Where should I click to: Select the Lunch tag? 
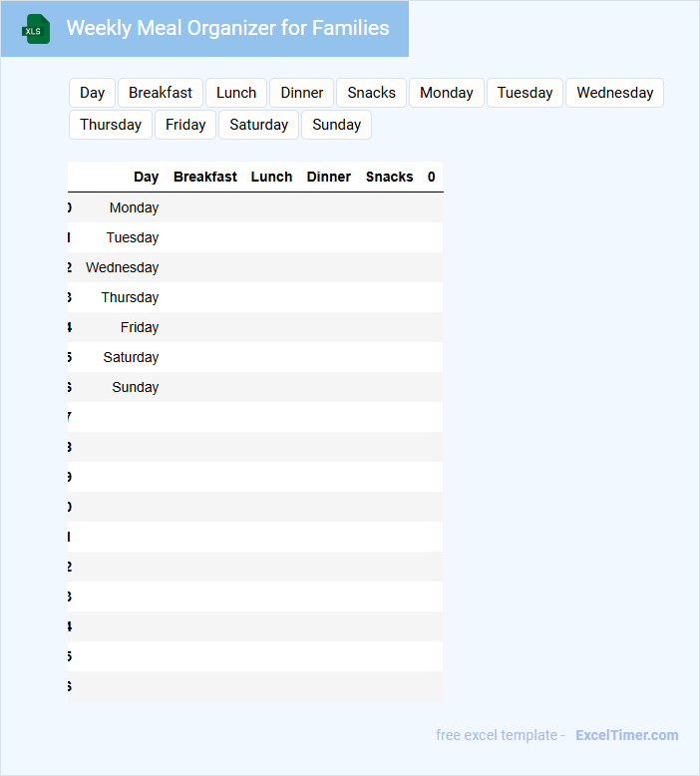pos(236,93)
